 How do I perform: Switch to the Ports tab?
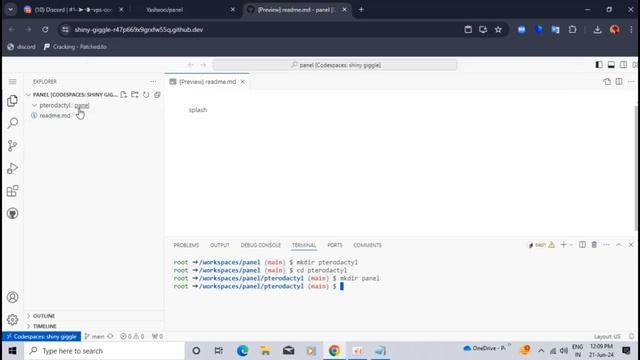pyautogui.click(x=335, y=245)
